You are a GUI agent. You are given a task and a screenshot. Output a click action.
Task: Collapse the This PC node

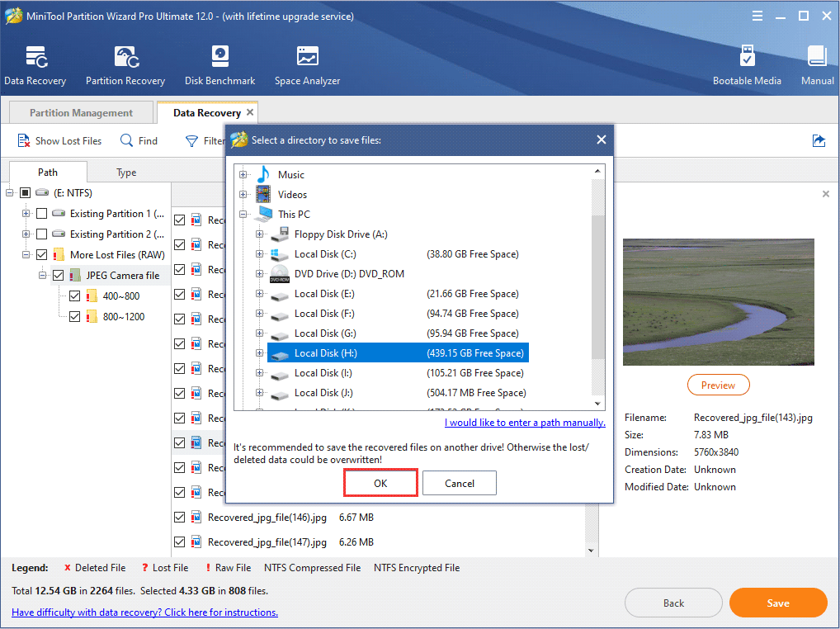point(243,215)
